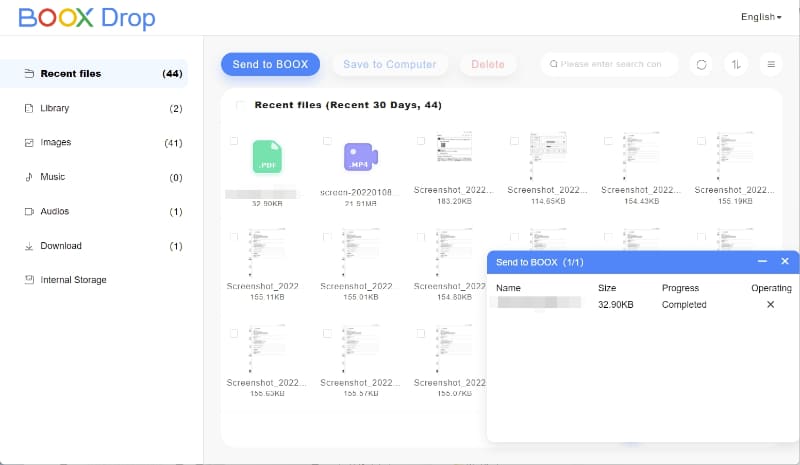Remove the completed 32.90KB transfer row
800x465 pixels.
point(770,305)
